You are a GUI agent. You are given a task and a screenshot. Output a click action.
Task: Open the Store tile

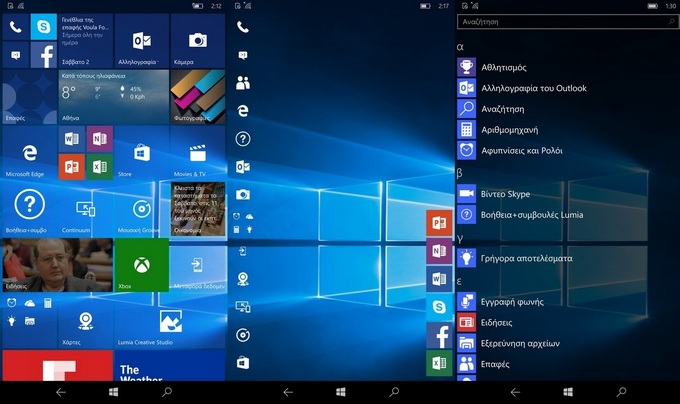point(142,153)
